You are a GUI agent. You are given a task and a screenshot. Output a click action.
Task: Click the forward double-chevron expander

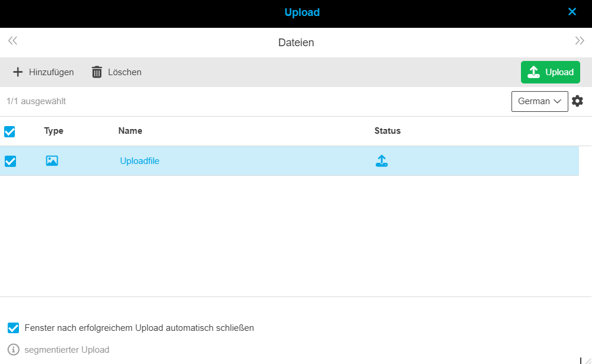579,40
